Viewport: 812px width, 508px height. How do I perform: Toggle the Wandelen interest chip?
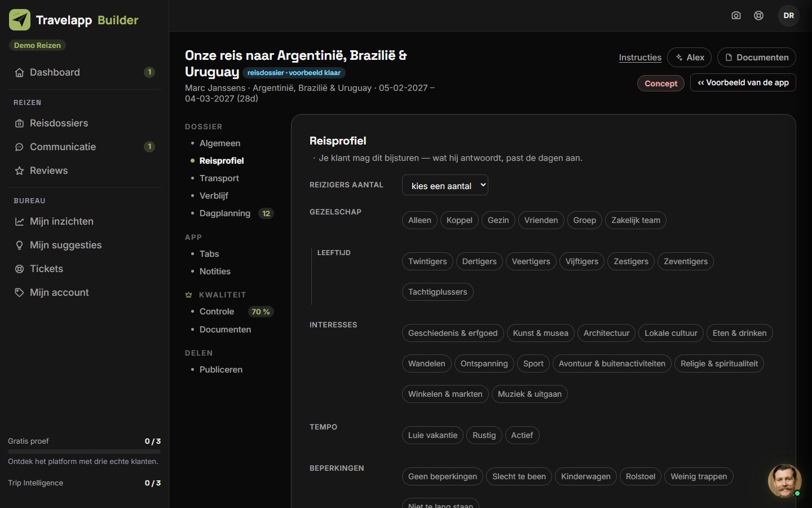pyautogui.click(x=427, y=364)
